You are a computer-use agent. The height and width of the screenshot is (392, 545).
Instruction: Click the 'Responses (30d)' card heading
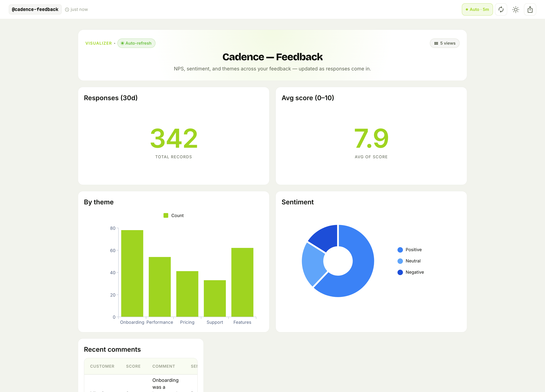click(110, 98)
